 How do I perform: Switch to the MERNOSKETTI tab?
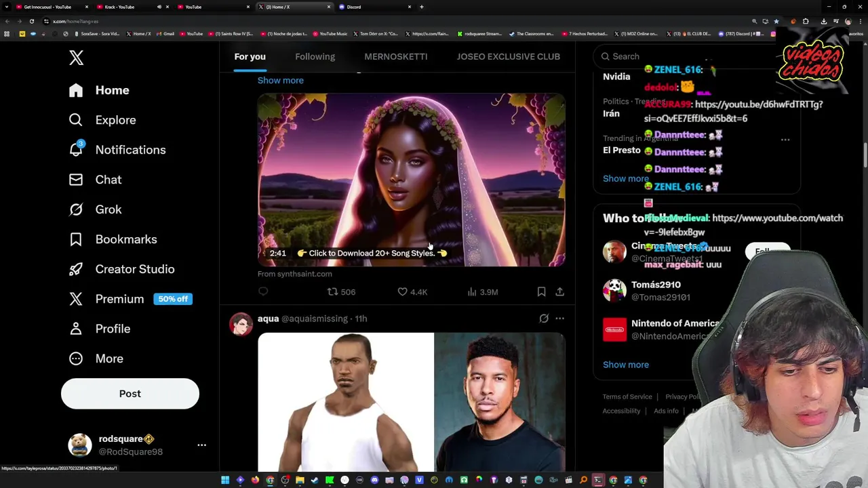point(396,56)
